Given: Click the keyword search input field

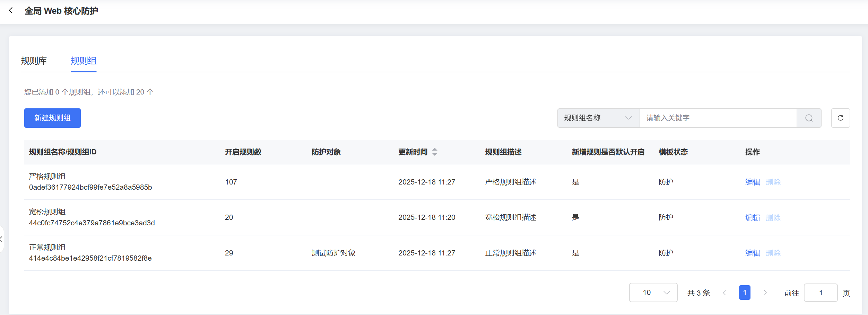Looking at the screenshot, I should [x=718, y=118].
